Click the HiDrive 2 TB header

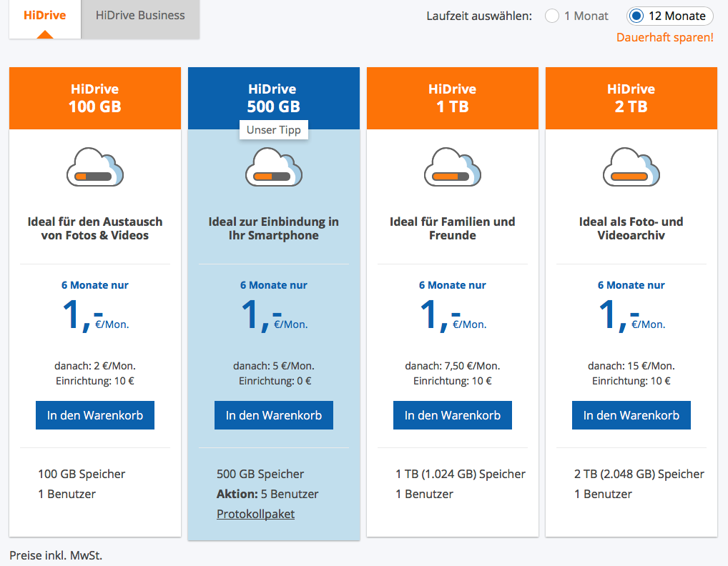[x=631, y=99]
